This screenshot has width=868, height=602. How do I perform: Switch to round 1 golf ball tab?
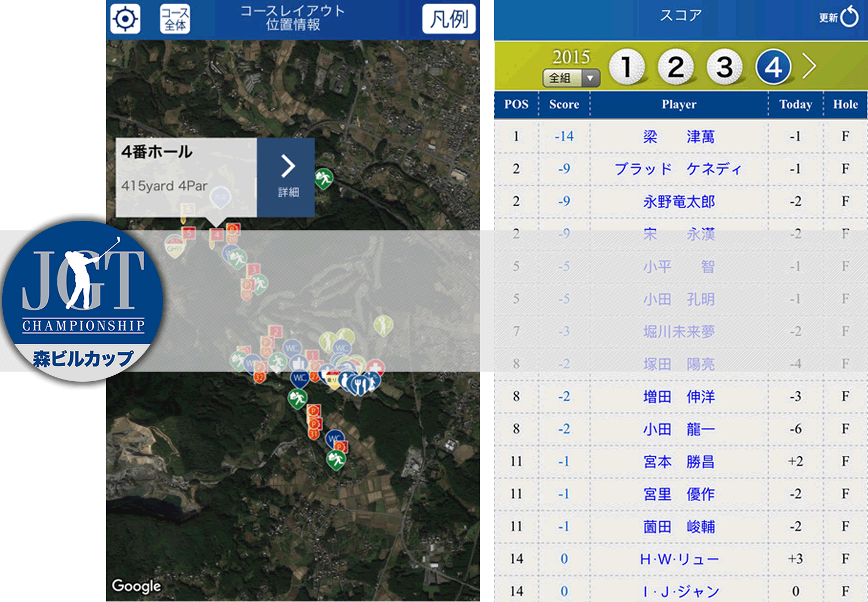click(626, 67)
